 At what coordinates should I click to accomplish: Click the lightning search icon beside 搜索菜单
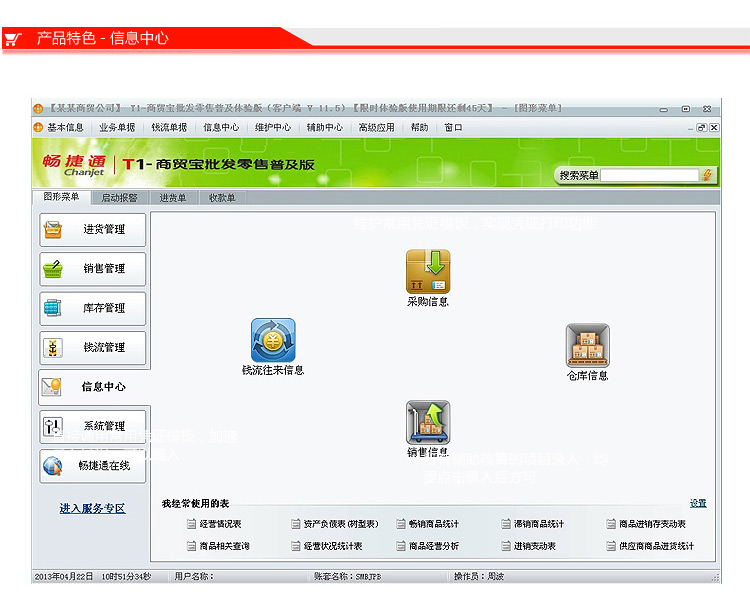coord(707,175)
